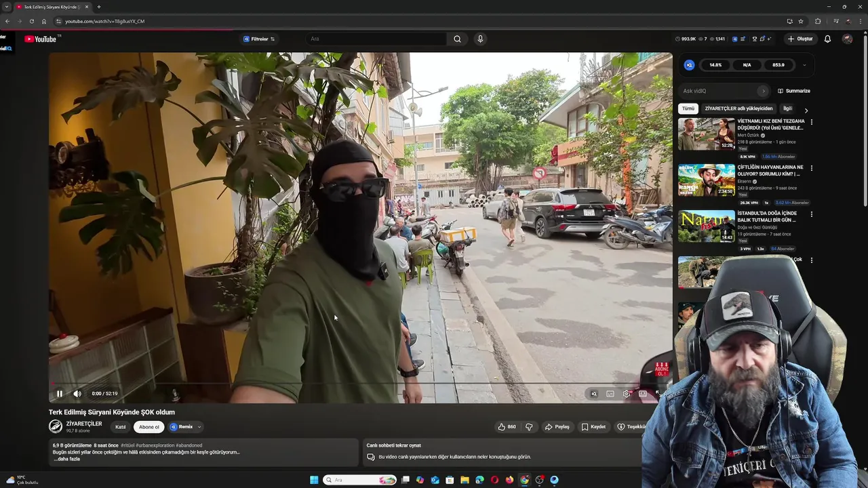Open the browser extensions puzzle icon

coord(818,21)
